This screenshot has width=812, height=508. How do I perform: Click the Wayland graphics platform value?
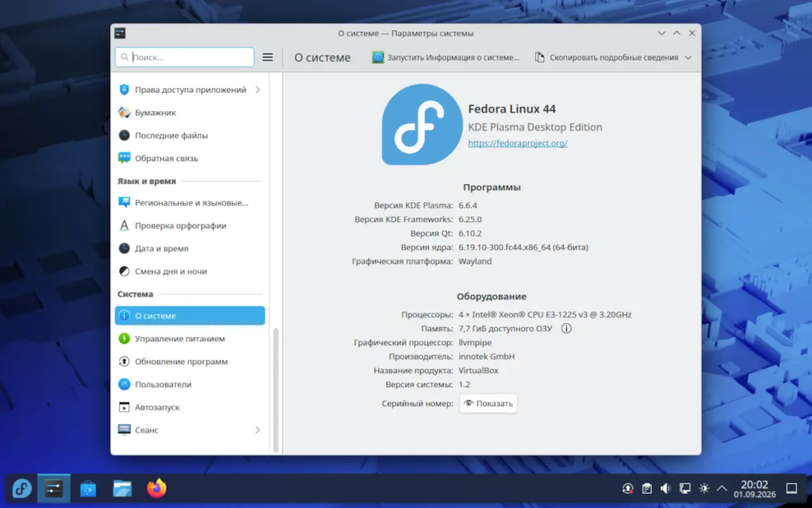475,261
